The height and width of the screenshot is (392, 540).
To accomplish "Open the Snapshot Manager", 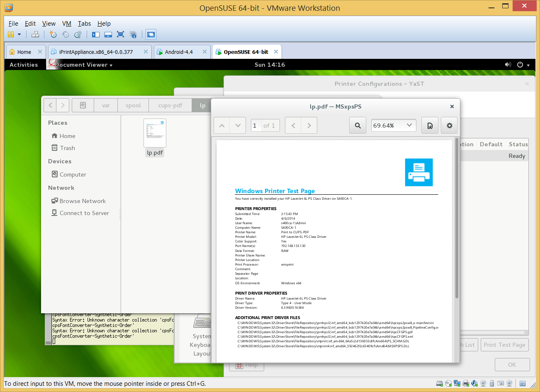I will coord(78,34).
